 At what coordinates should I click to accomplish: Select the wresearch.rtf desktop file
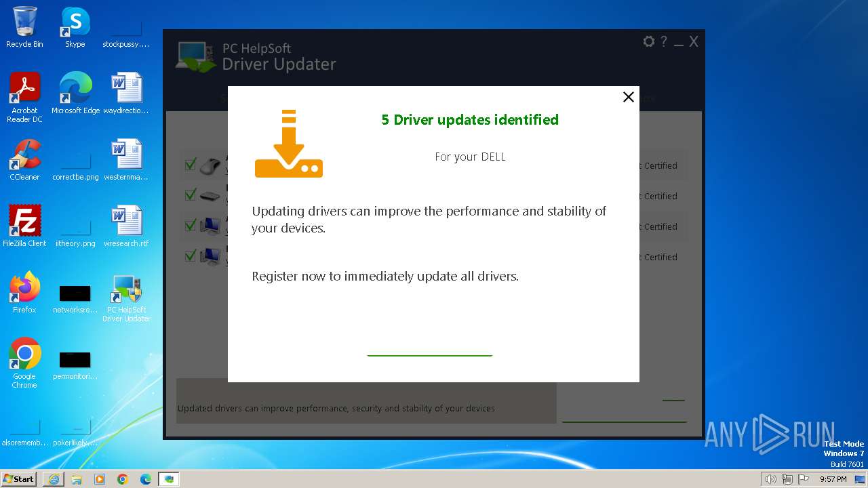tap(126, 226)
